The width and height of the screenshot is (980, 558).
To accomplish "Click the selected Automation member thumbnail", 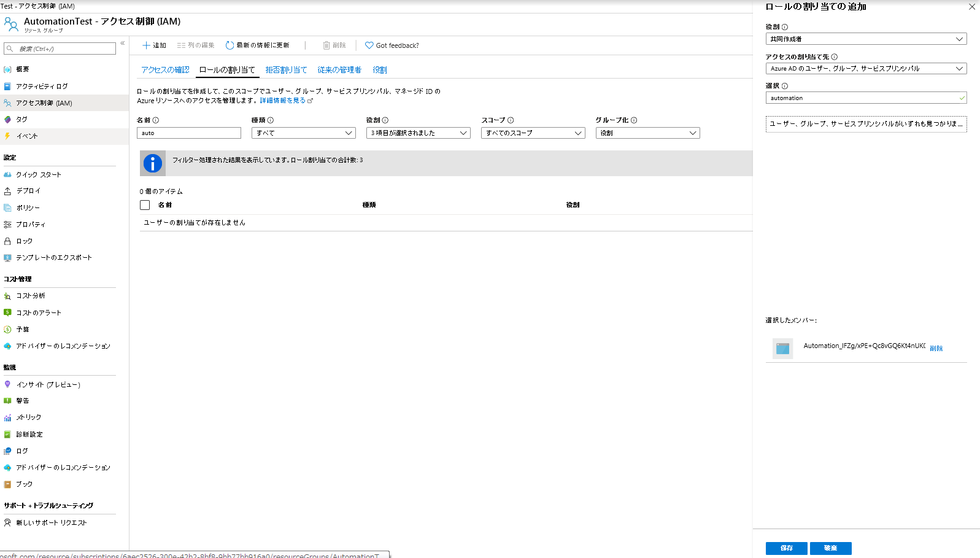I will [x=782, y=349].
